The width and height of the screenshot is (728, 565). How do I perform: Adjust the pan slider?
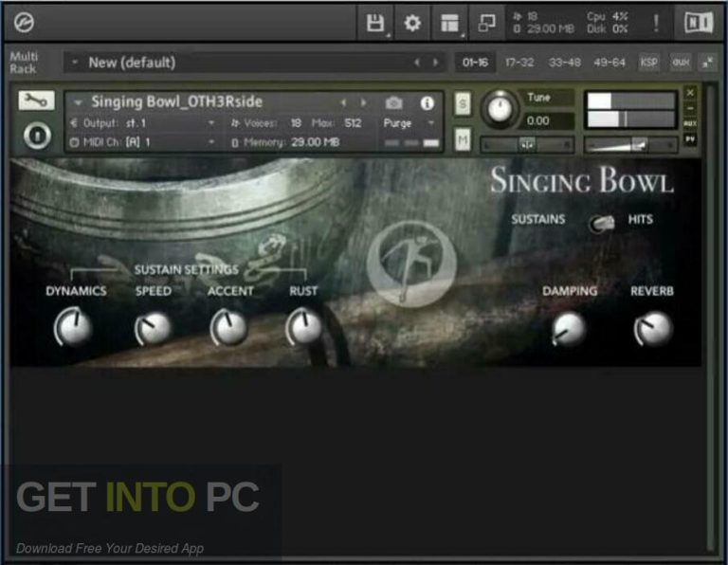coord(527,145)
